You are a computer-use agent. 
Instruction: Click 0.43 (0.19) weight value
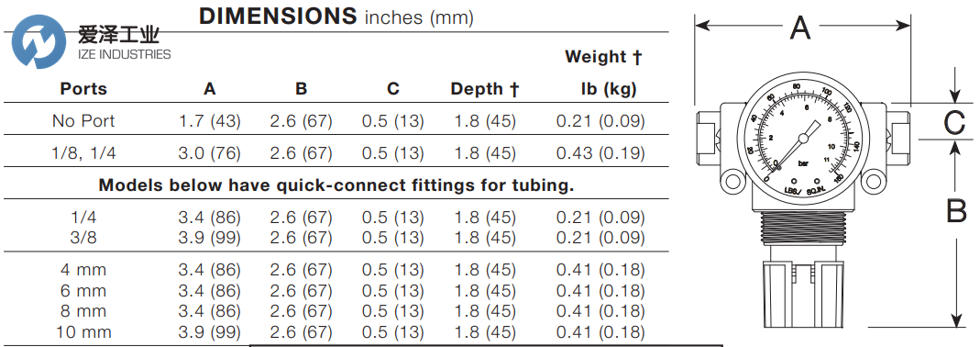click(x=600, y=152)
